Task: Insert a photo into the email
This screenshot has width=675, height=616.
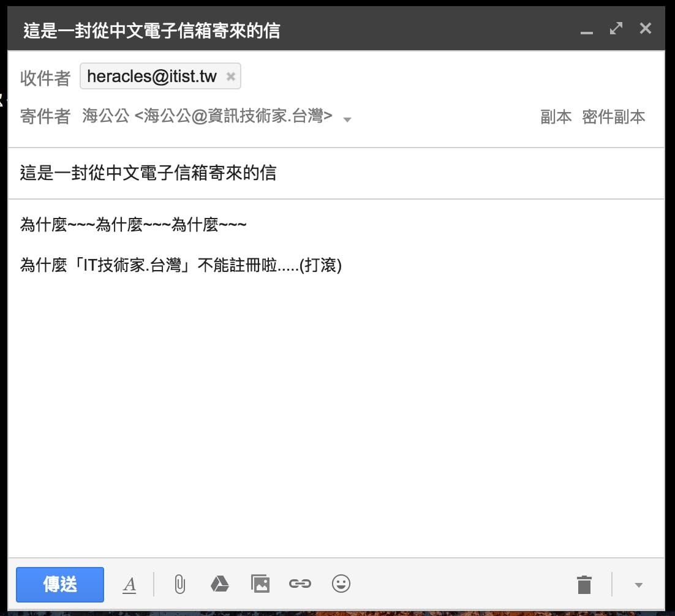Action: [x=260, y=584]
